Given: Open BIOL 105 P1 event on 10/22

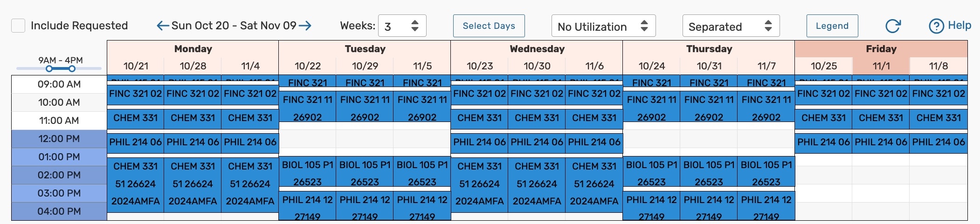Looking at the screenshot, I should (x=307, y=173).
